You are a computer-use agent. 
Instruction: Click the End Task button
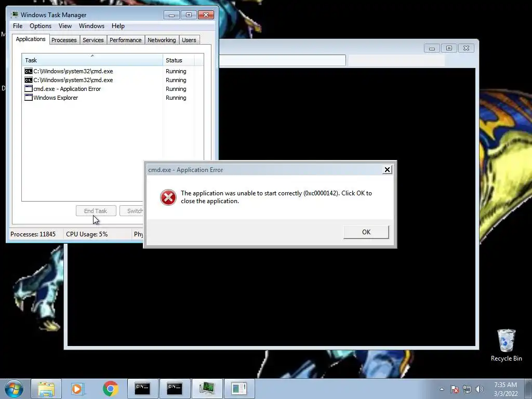(96, 211)
